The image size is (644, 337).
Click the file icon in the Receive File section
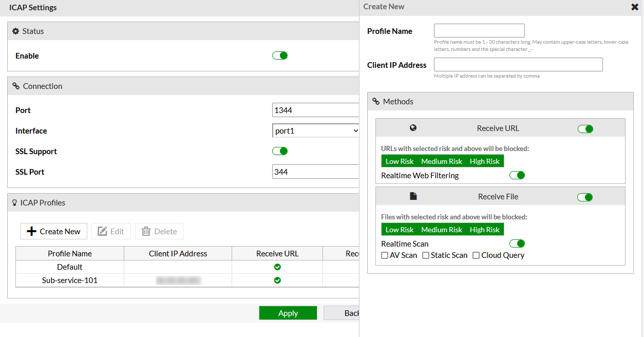click(x=413, y=196)
